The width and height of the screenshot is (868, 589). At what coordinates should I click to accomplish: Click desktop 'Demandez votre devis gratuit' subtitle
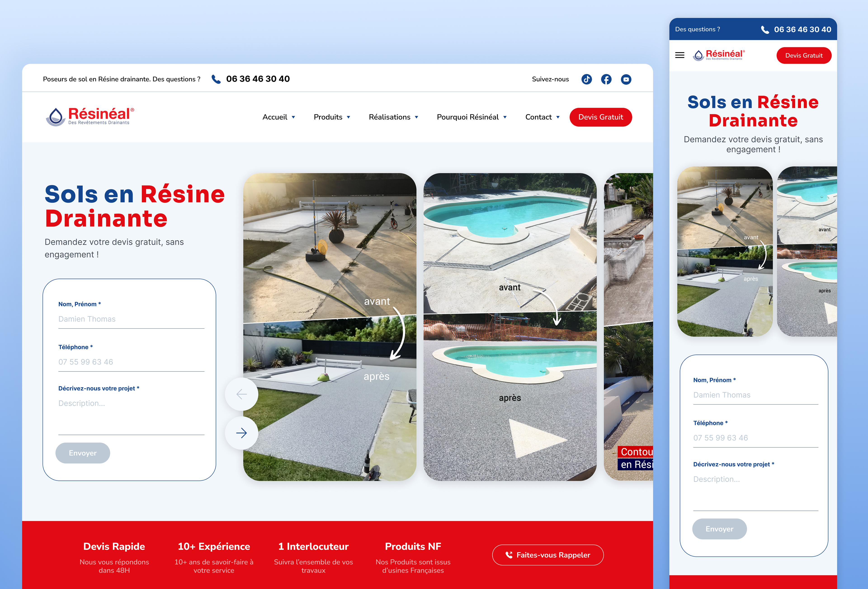pos(114,248)
